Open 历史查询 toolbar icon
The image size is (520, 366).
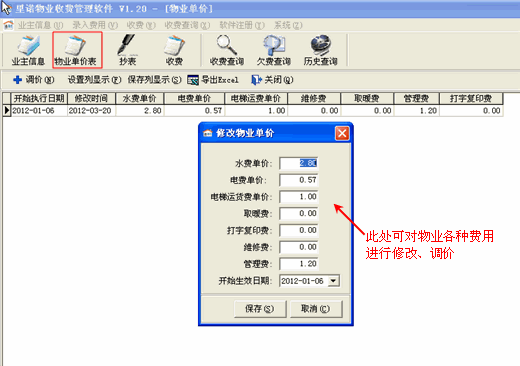point(320,50)
